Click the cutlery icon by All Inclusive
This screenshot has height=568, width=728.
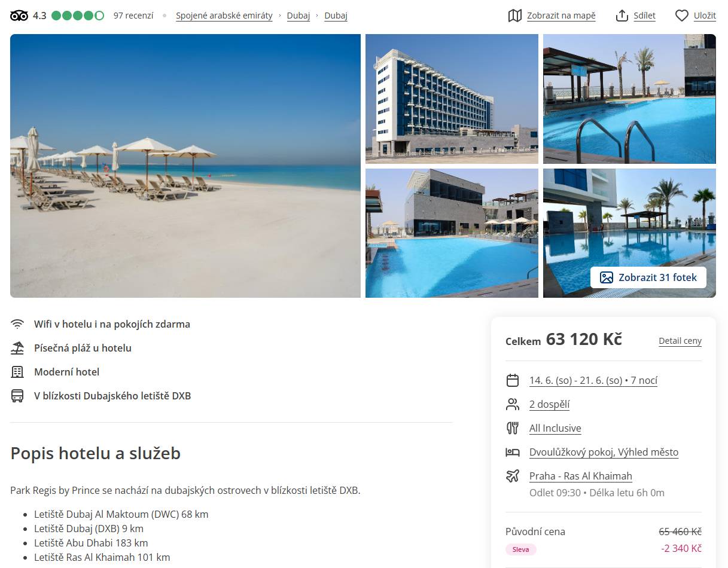click(513, 428)
